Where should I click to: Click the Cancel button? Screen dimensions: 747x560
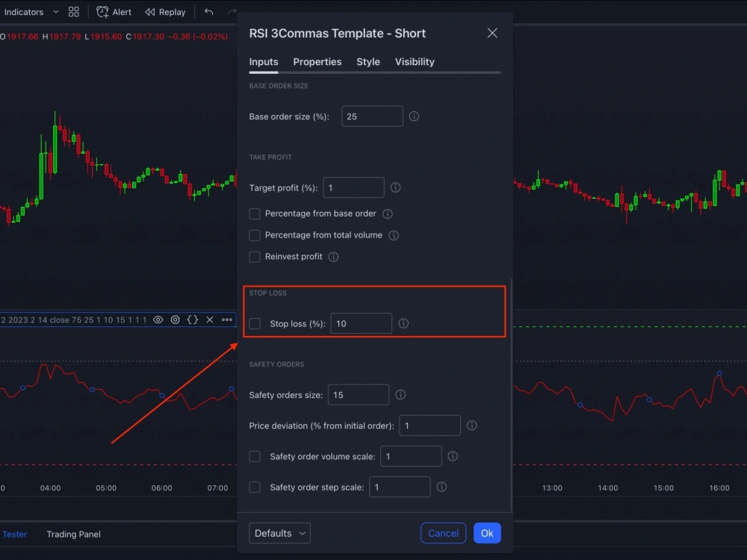tap(443, 533)
